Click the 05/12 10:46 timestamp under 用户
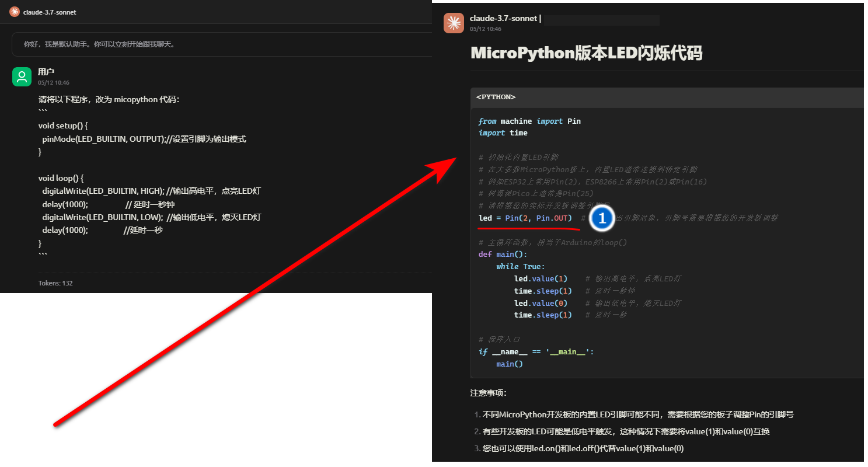The width and height of the screenshot is (868, 467). click(x=54, y=83)
